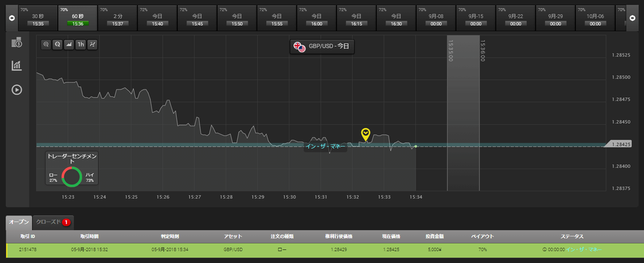Select the 9月-22 expiry
This screenshot has width=644, height=263.
pyautogui.click(x=516, y=18)
